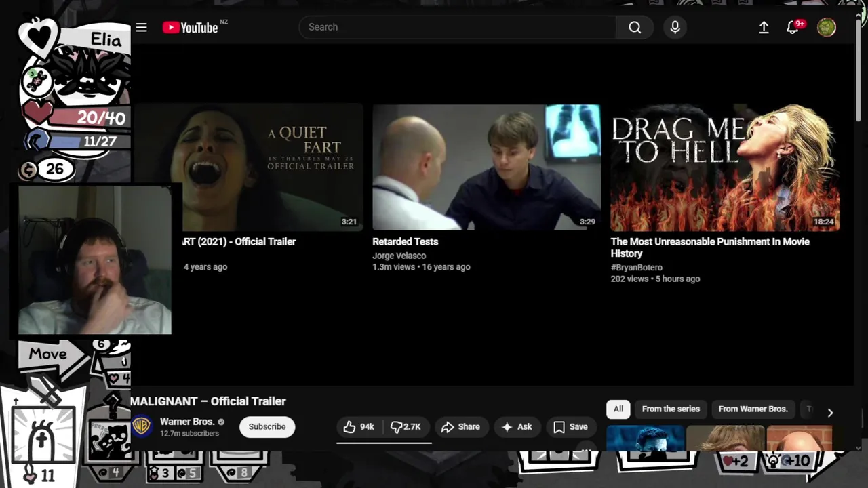Select the From Warner Bros. chip
The image size is (868, 488).
click(753, 409)
